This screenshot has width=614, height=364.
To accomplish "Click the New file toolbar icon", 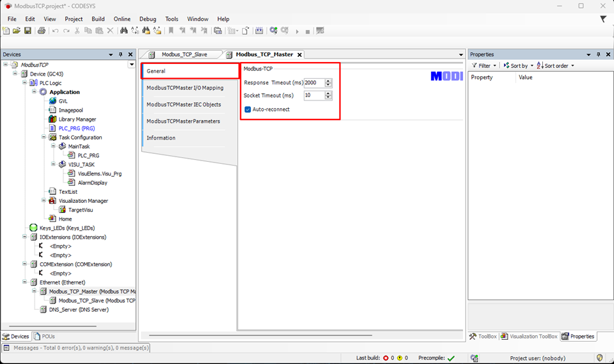I will (x=6, y=31).
